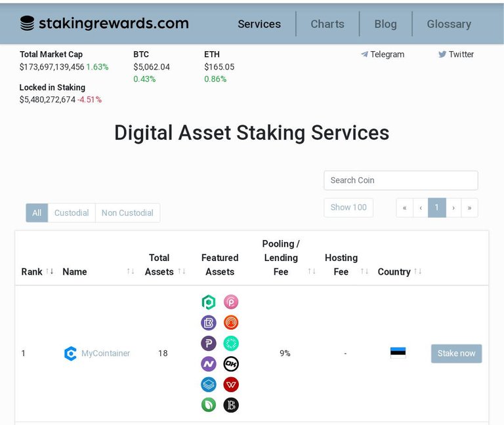Image resolution: width=504 pixels, height=425 pixels.
Task: Click the Total Market Cap value $173,697,139,456
Action: (x=52, y=67)
